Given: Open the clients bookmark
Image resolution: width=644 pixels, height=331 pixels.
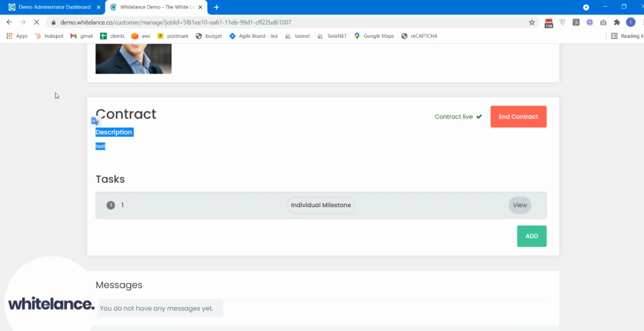Looking at the screenshot, I should tap(112, 36).
